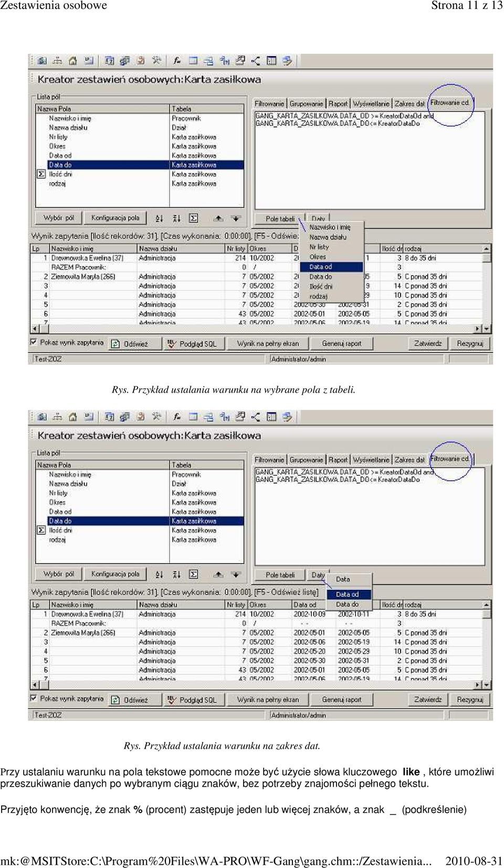This screenshot has height=868, width=504.
Task: Click vertical scrollbar up arrow, upper results grid
Action: 487,248
